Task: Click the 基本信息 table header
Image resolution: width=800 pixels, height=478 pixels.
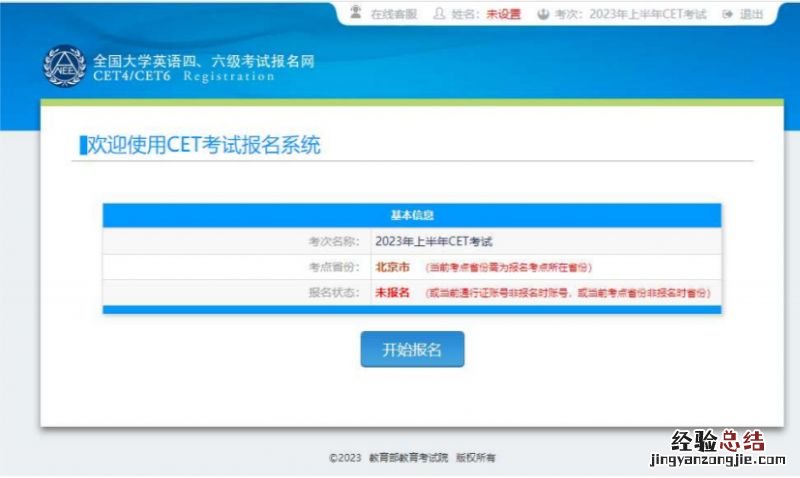Action: coord(412,215)
